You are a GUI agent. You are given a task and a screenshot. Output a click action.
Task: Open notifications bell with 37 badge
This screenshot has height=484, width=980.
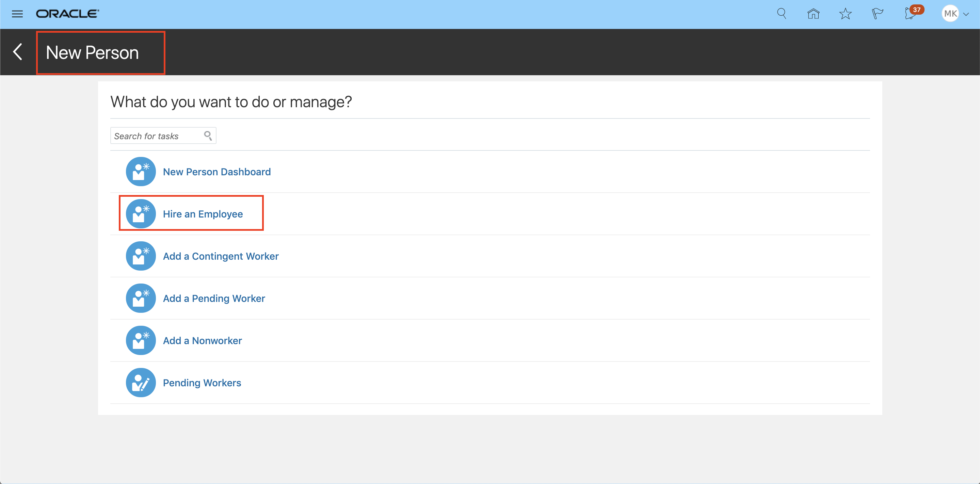910,14
